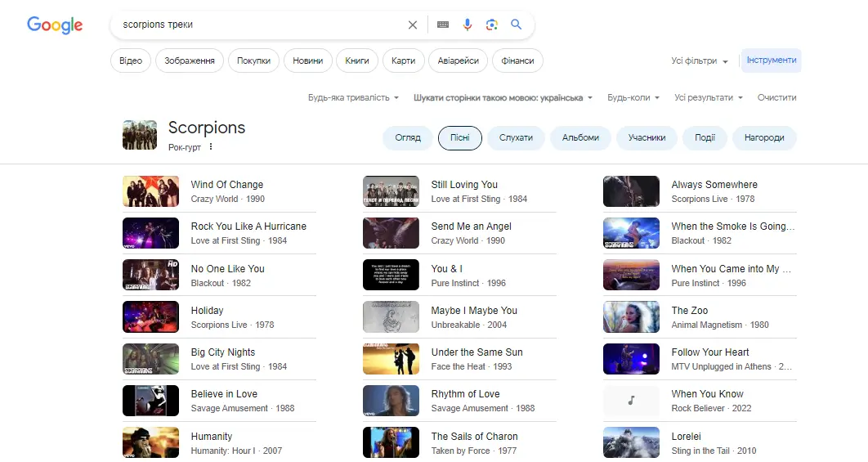
Task: Select the Пісні chip
Action: (460, 138)
